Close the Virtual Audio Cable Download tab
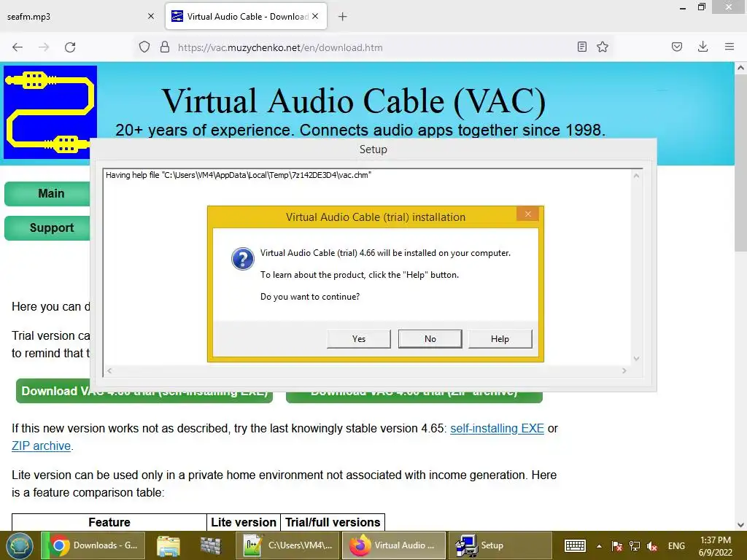 click(x=315, y=16)
